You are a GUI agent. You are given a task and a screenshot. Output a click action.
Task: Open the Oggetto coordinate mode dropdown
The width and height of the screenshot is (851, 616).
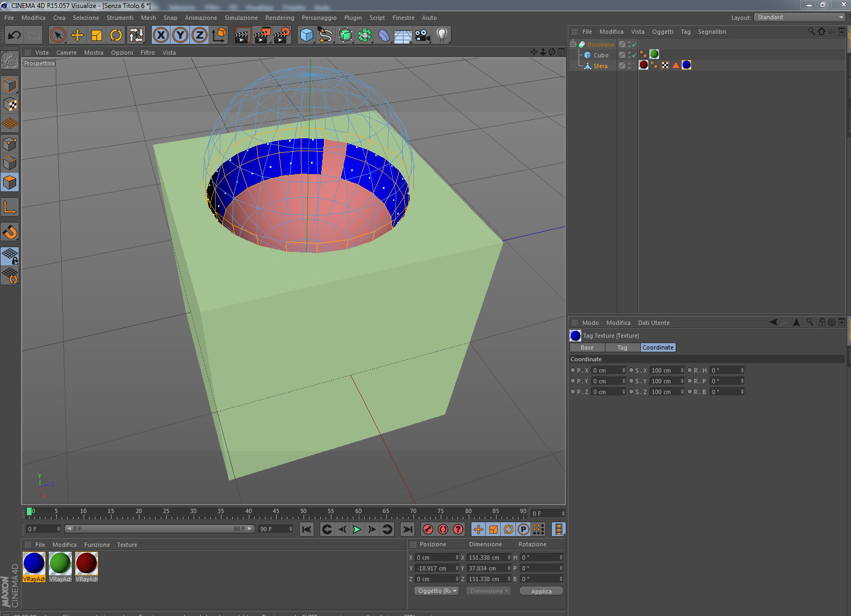[437, 591]
